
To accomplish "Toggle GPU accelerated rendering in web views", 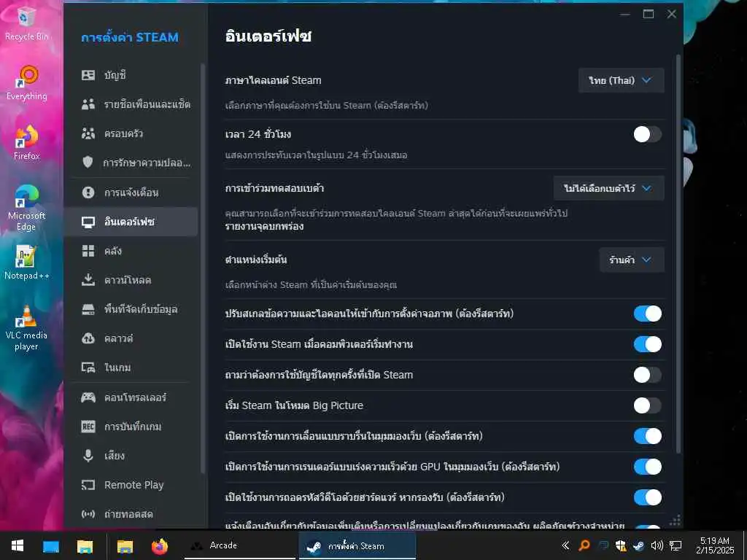I will [x=648, y=467].
